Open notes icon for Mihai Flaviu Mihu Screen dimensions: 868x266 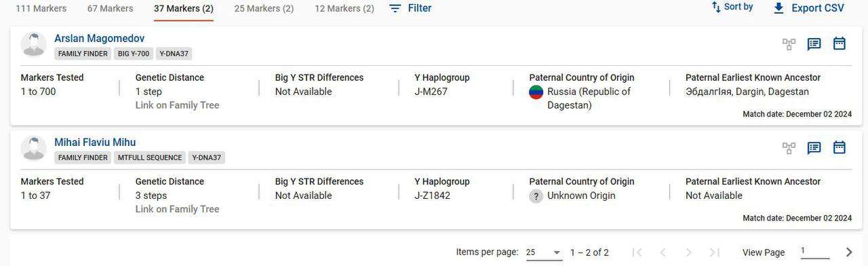pos(814,148)
